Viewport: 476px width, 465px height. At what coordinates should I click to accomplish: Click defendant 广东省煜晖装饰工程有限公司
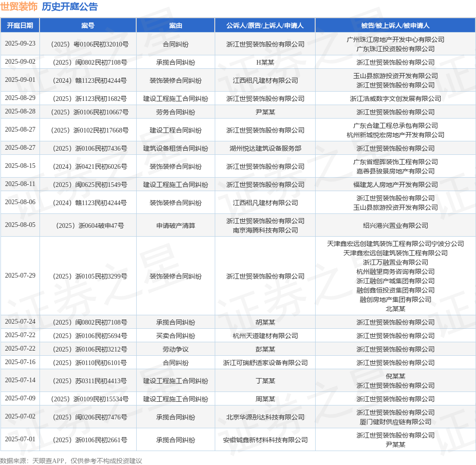click(395, 162)
